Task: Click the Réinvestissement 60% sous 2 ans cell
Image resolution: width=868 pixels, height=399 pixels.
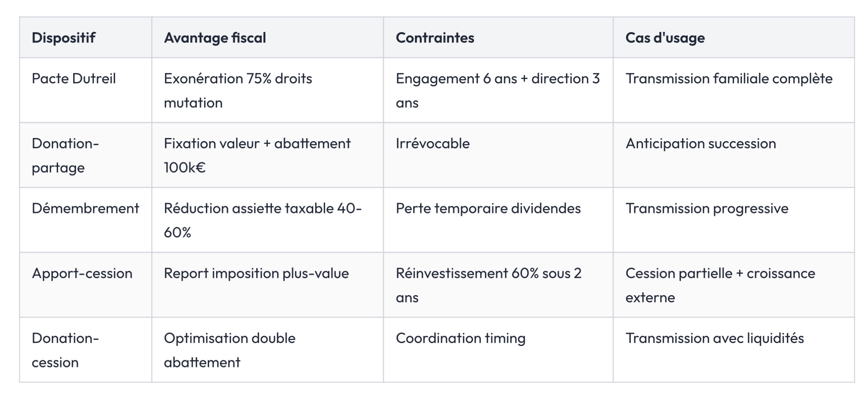Action: point(498,285)
